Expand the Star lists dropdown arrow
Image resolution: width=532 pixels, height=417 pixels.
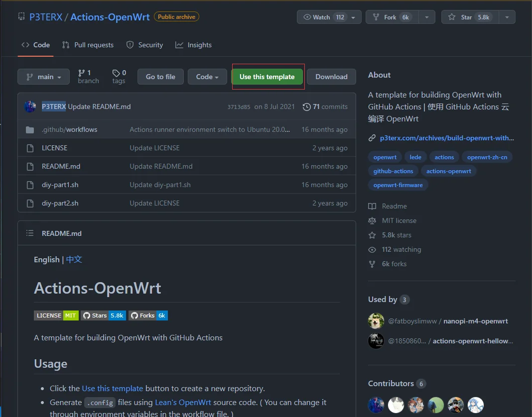[507, 17]
